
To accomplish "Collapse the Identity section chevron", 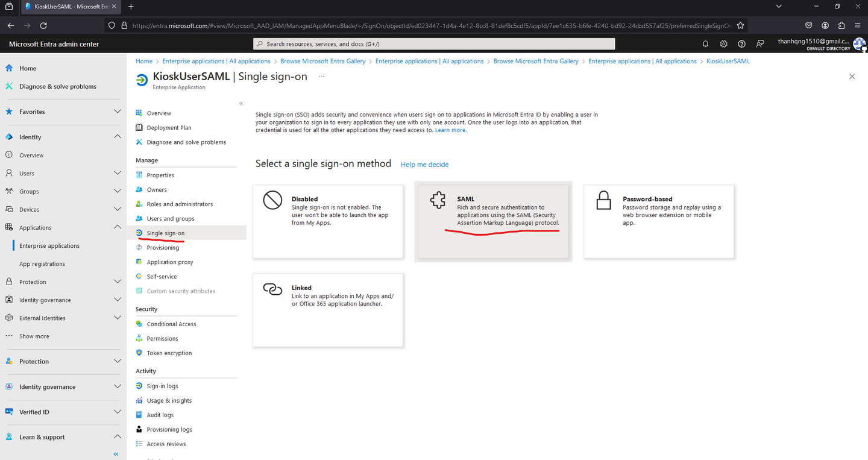I will tap(118, 137).
